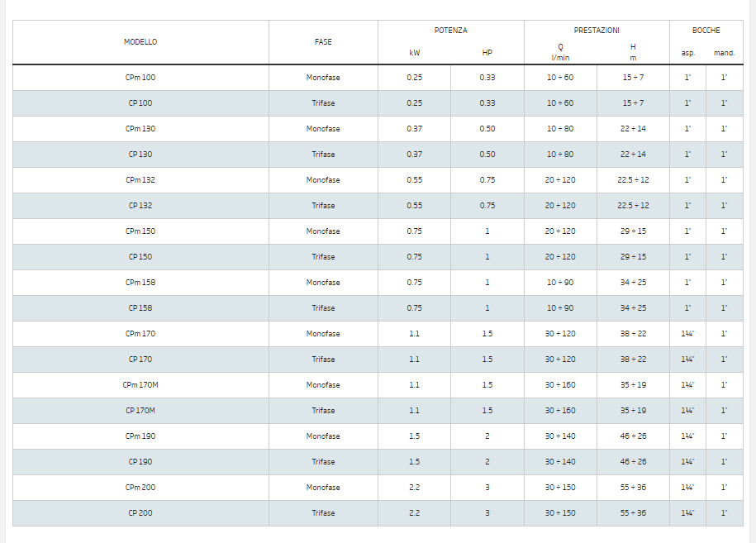Click the FASE column header
756x543 pixels.
[323, 41]
